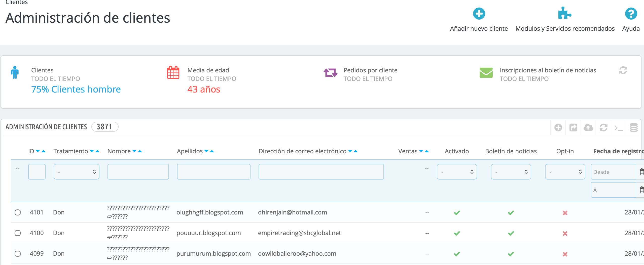This screenshot has width=644, height=265.
Task: Click the export icon in table toolbar
Action: tap(573, 128)
